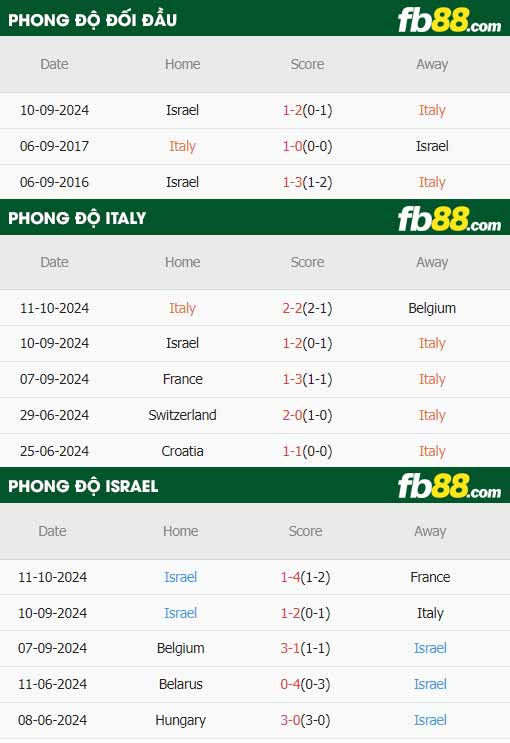The width and height of the screenshot is (510, 743).
Task: Select the Phong Độ Italy section title
Action: coord(77,218)
